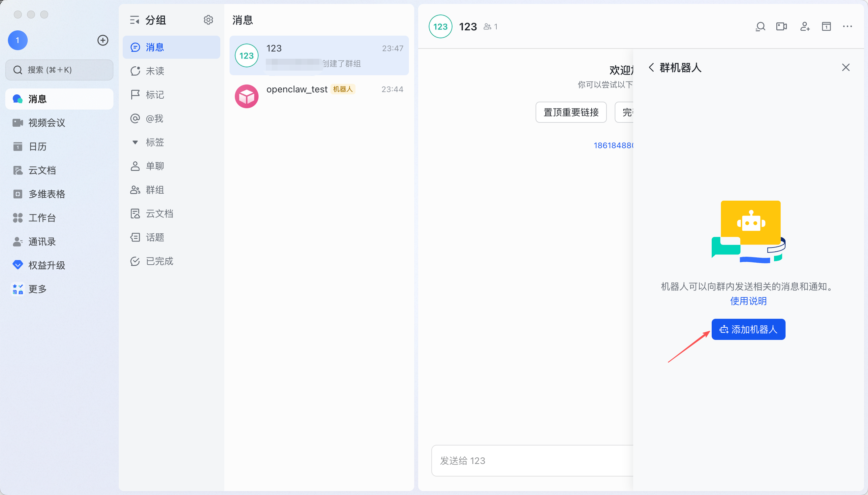
Task: Open the calendar icon in chat header
Action: (826, 26)
